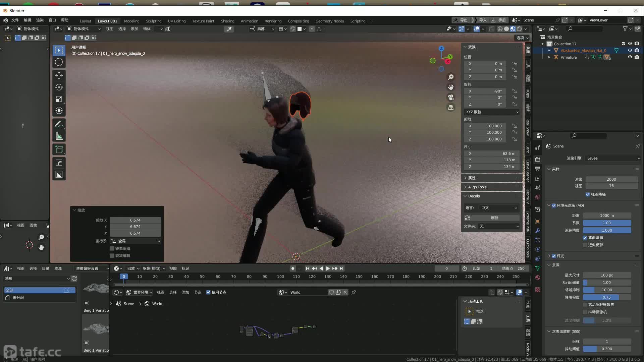Switch to the Shading workspace tab
Viewport: 644px width, 362px height.
pyautogui.click(x=227, y=21)
